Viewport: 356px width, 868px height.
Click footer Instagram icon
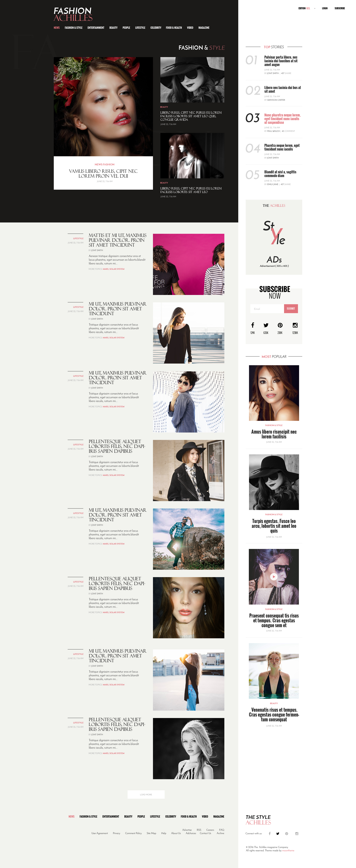297,834
